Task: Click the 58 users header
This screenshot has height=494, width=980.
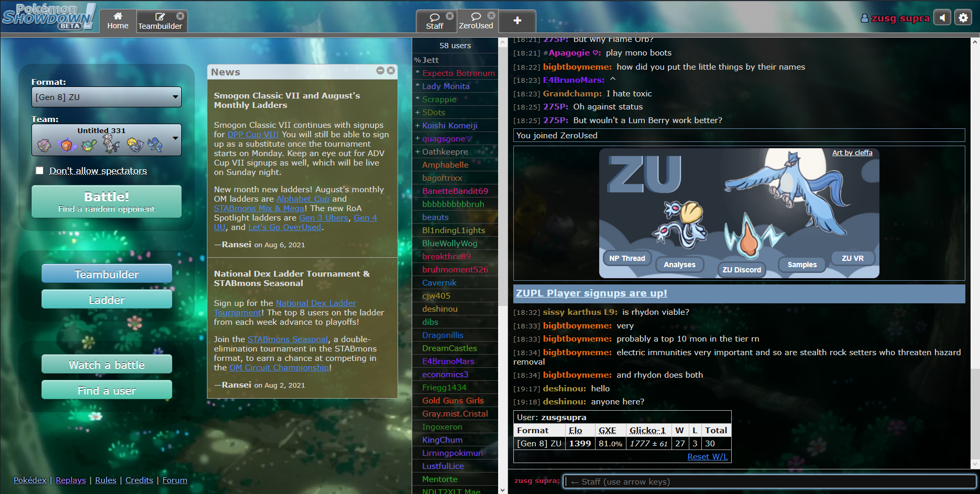Action: pyautogui.click(x=455, y=46)
